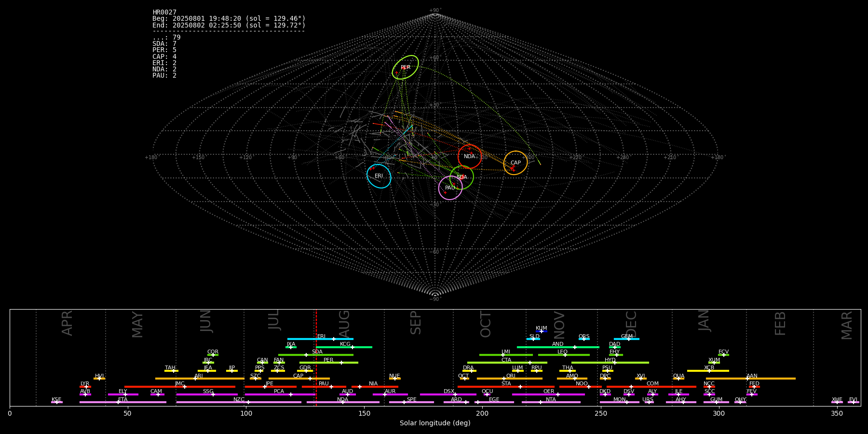
Task: Click the 'Solar longitude (deg)' axis title
Action: [x=435, y=423]
